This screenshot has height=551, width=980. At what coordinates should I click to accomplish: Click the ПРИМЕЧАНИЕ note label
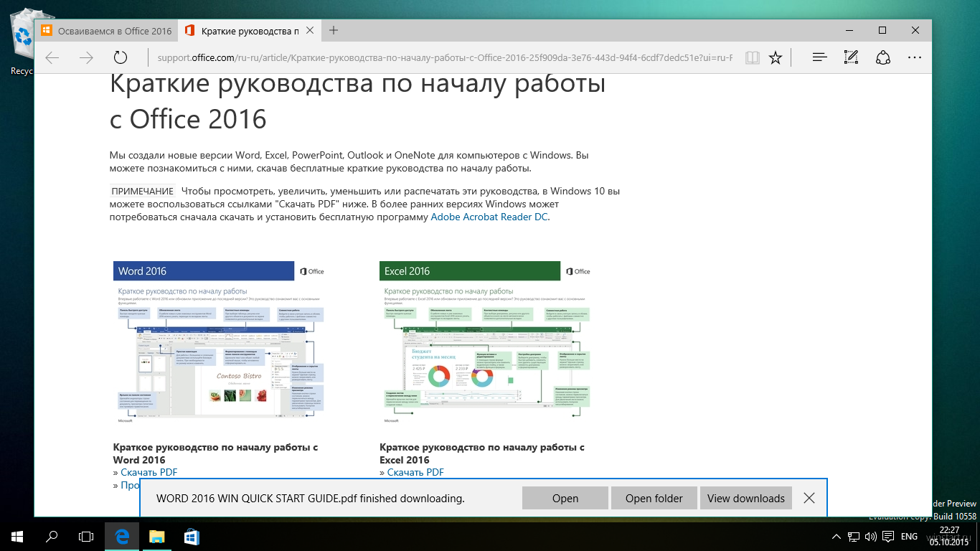pos(142,192)
